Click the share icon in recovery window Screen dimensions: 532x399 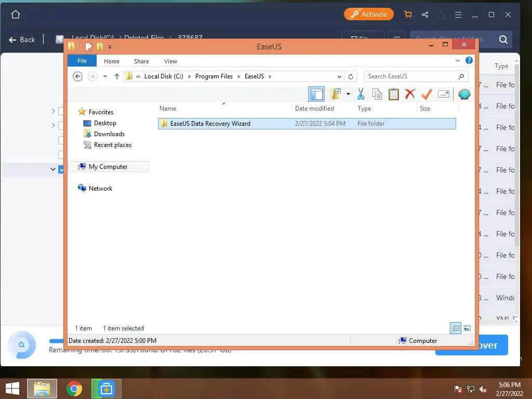point(425,14)
